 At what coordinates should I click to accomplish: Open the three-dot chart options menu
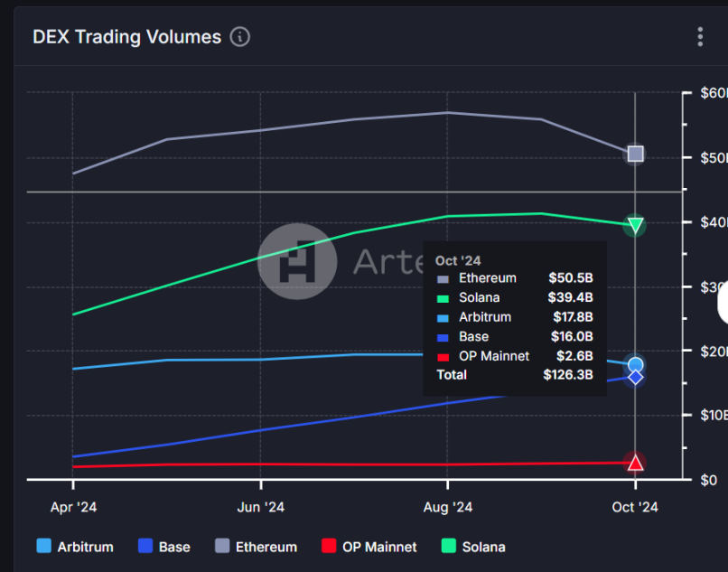tap(700, 37)
